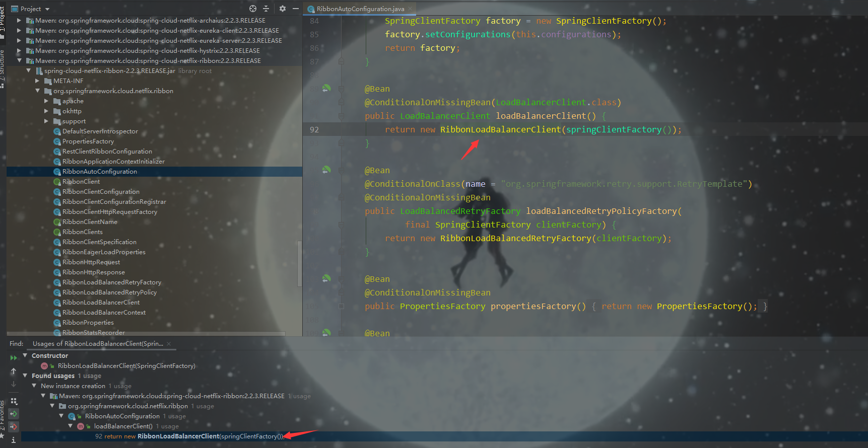Open the Structure side tab
The height and width of the screenshot is (448, 868).
[x=3, y=68]
